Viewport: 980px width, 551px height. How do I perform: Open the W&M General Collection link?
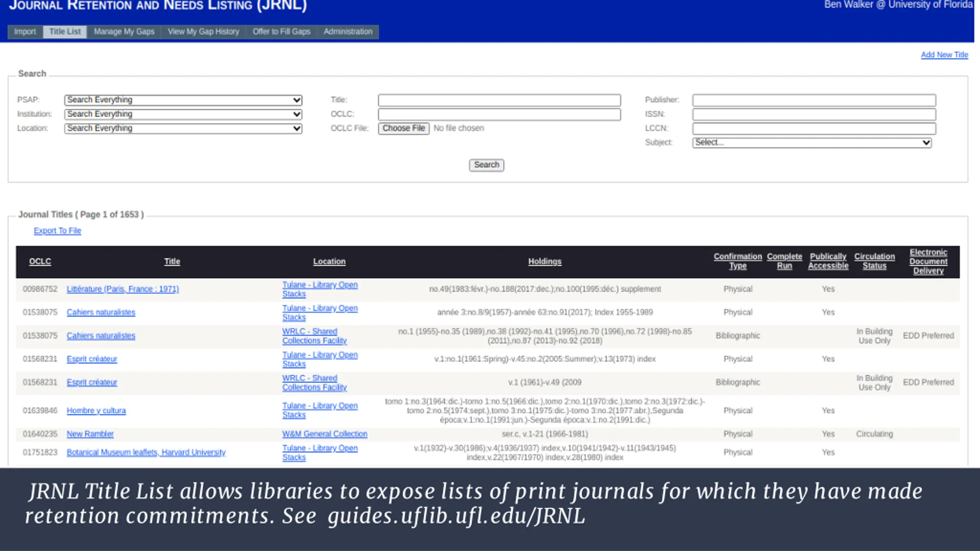point(325,434)
